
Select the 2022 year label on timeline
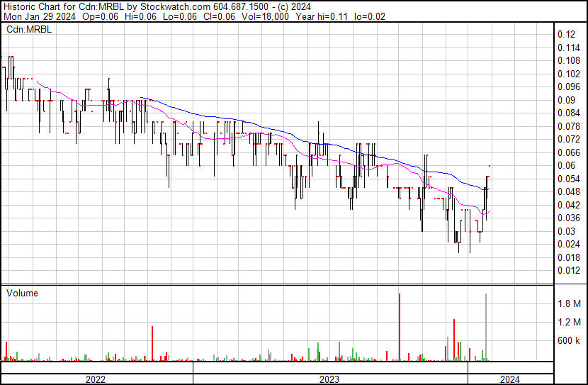tap(95, 379)
